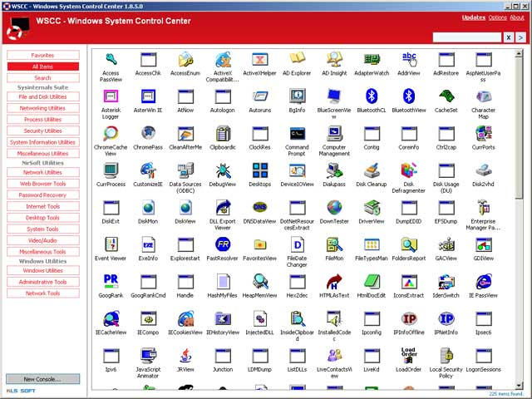Open the Command Prompt icon

pos(297,134)
